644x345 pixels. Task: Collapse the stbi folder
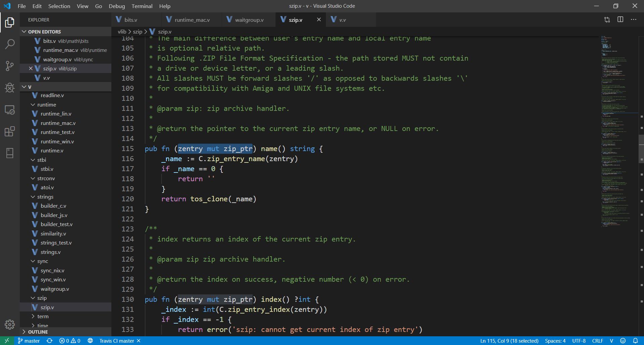tap(65, 160)
